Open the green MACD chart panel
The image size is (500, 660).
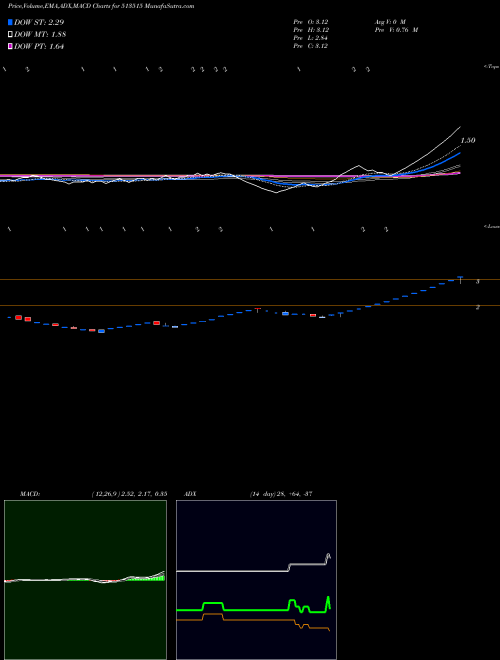click(85, 580)
